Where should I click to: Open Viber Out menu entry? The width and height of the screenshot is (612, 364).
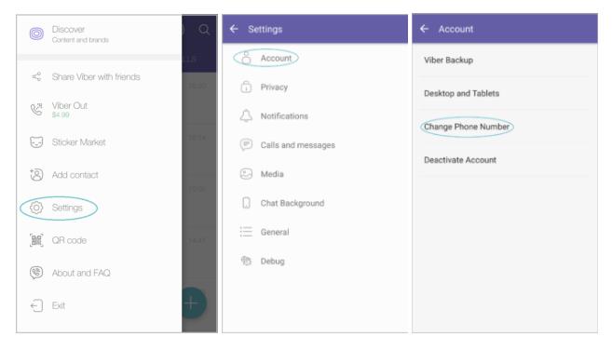pos(70,109)
